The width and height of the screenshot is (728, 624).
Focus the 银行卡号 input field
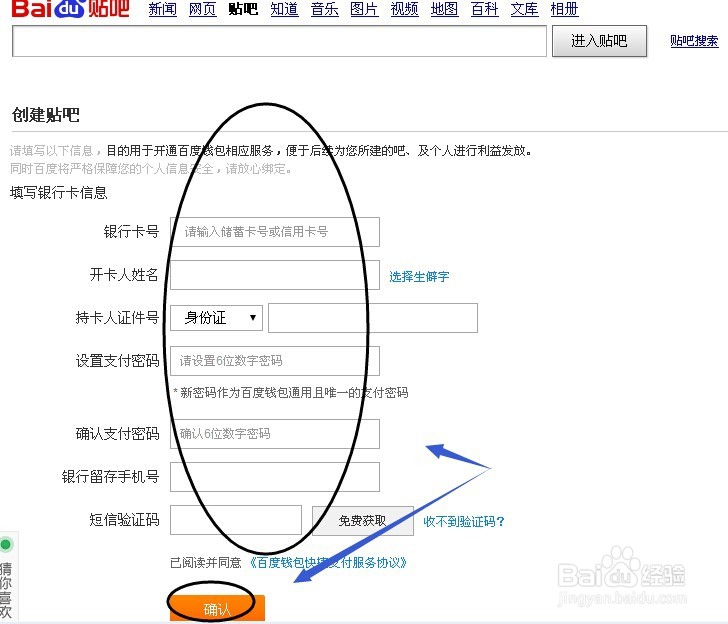(x=275, y=232)
